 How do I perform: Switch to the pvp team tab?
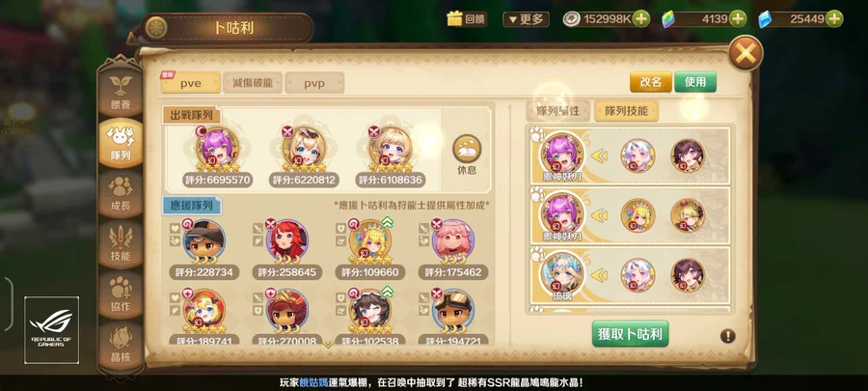point(314,84)
